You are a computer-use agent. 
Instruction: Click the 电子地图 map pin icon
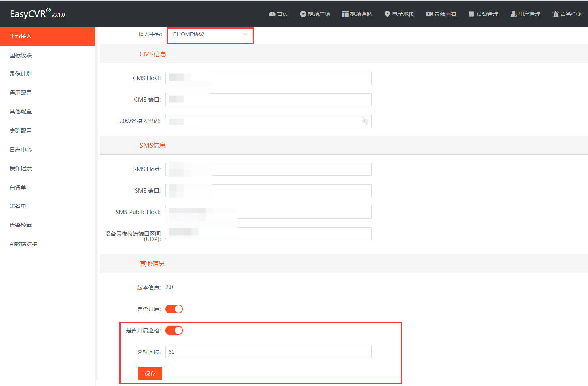click(387, 14)
